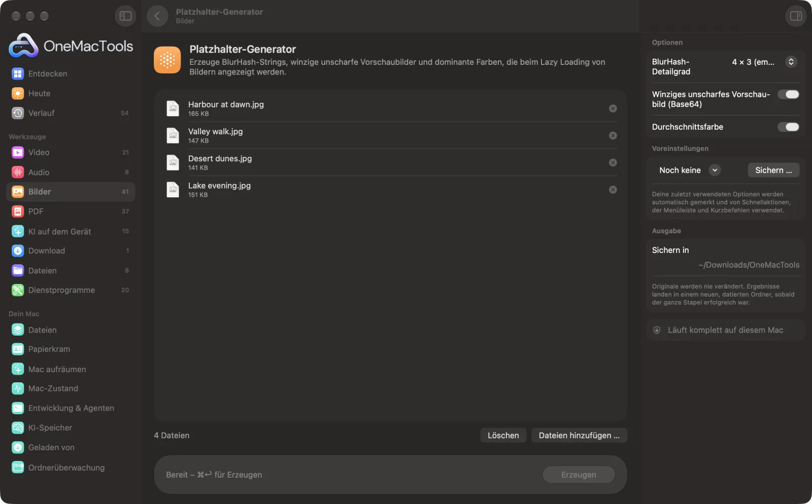Viewport: 812px width, 504px height.
Task: Open Papierkram section
Action: [71, 349]
